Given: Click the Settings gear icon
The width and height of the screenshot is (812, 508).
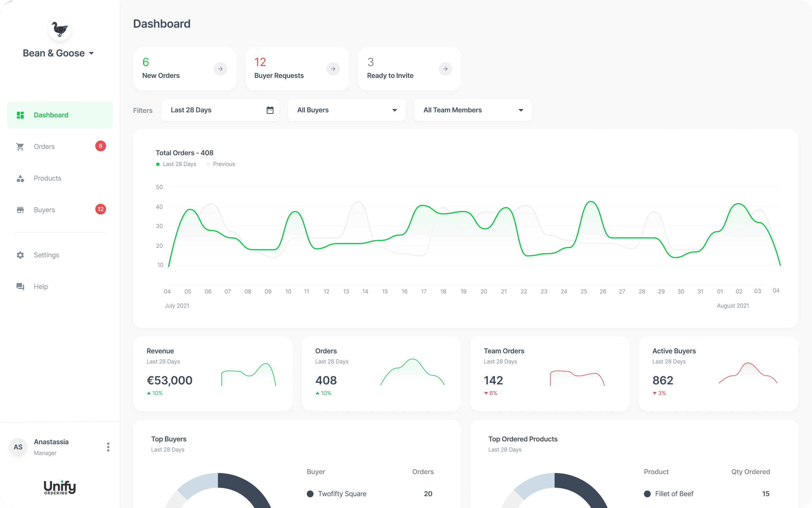Looking at the screenshot, I should [21, 255].
